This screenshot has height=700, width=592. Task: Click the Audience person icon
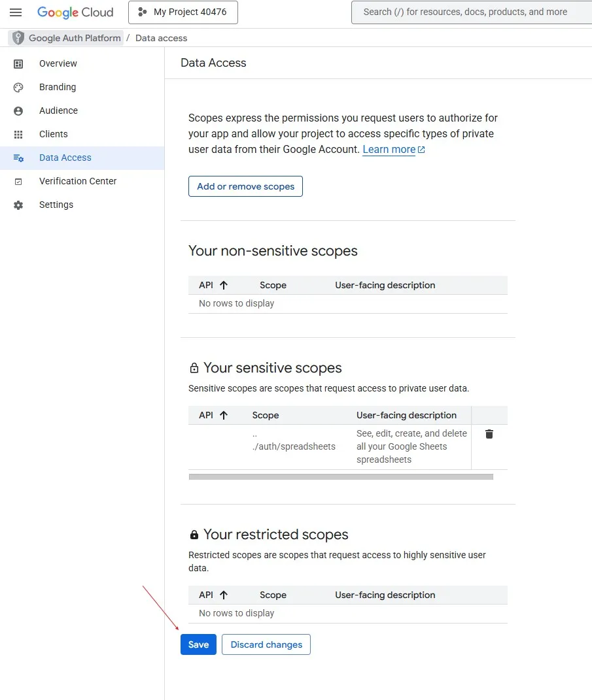(18, 111)
